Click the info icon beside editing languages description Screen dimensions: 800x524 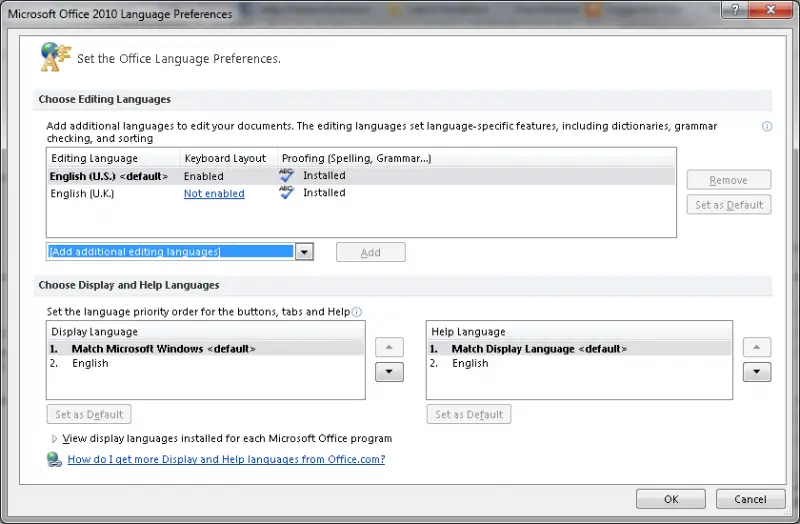(x=767, y=126)
